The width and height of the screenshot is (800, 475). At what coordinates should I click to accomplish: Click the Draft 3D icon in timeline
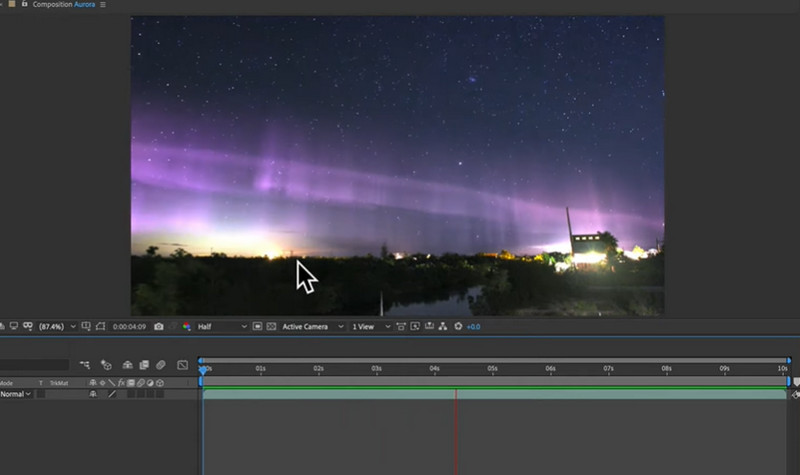coord(106,365)
